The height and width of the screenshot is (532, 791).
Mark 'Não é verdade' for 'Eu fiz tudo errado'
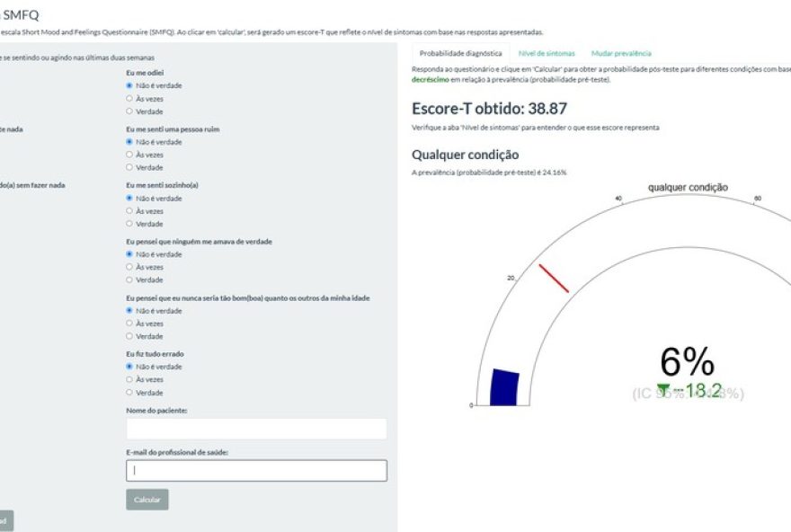pyautogui.click(x=130, y=367)
